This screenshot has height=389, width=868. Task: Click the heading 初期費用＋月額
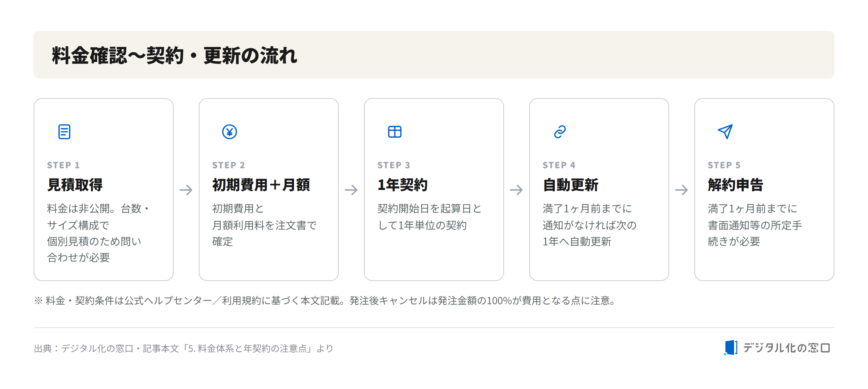tap(261, 185)
